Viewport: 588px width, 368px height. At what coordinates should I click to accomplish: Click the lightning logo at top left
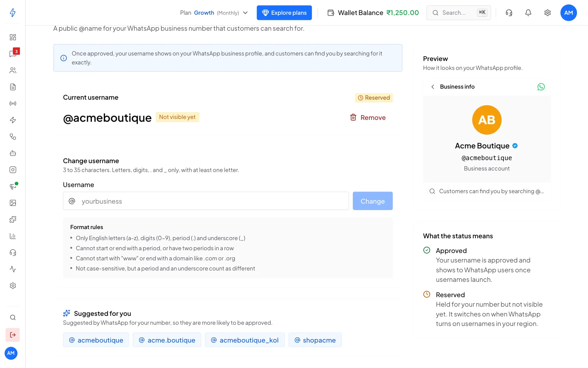coord(13,13)
